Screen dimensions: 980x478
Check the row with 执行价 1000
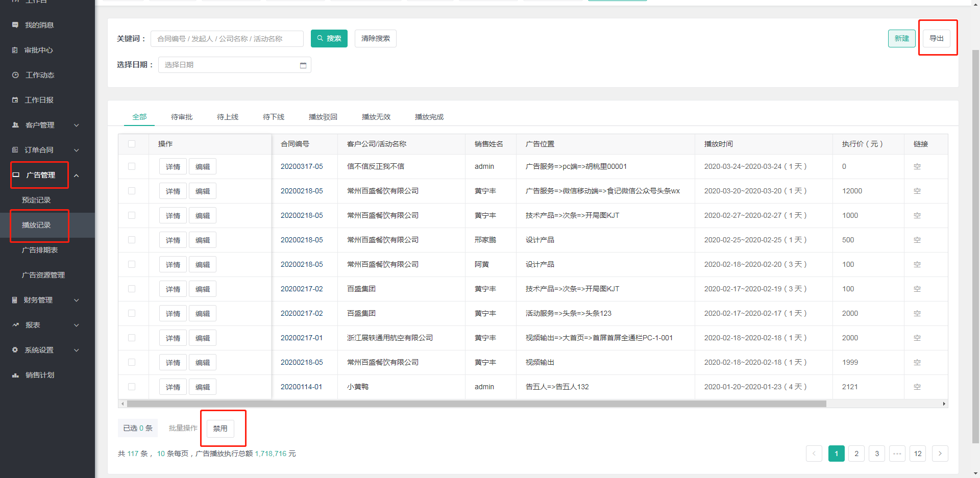click(132, 215)
